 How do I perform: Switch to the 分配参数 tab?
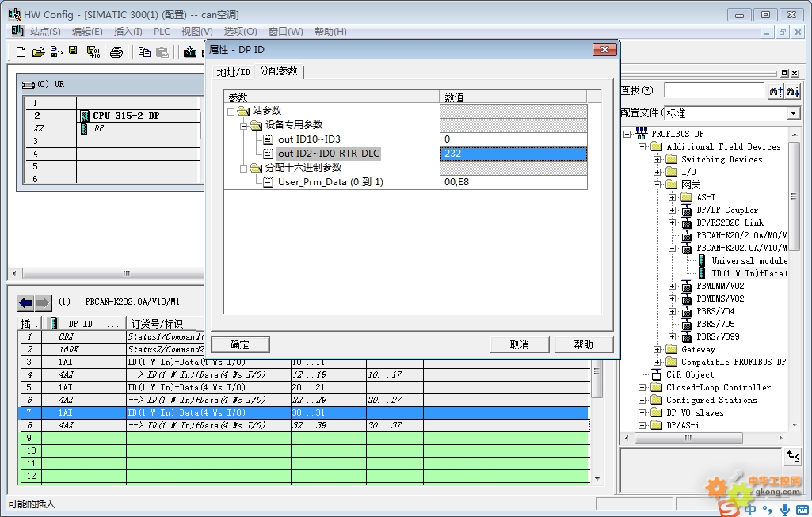pos(279,71)
